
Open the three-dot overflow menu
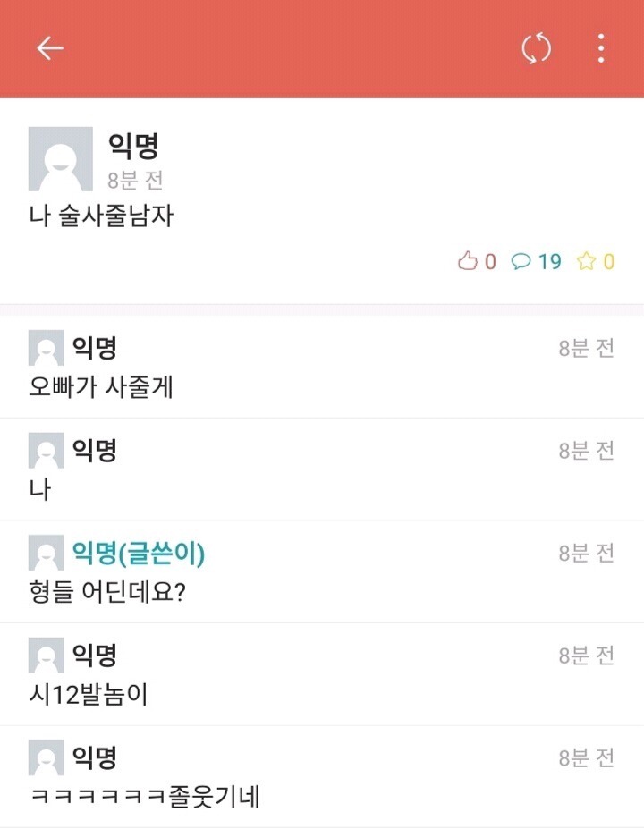tap(601, 49)
